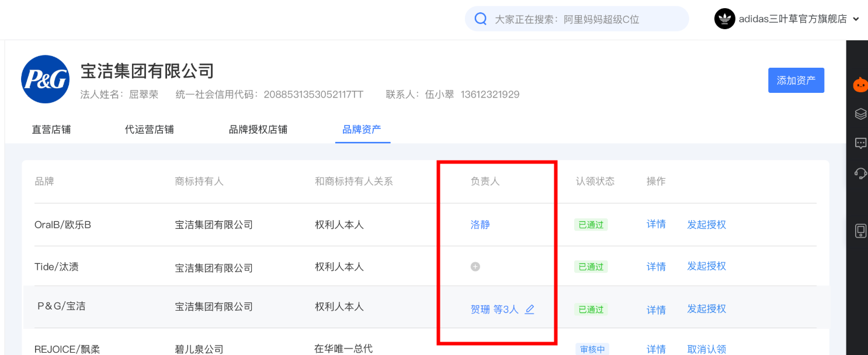Switch to the 代运营店铺 tab
The height and width of the screenshot is (355, 868).
[150, 129]
